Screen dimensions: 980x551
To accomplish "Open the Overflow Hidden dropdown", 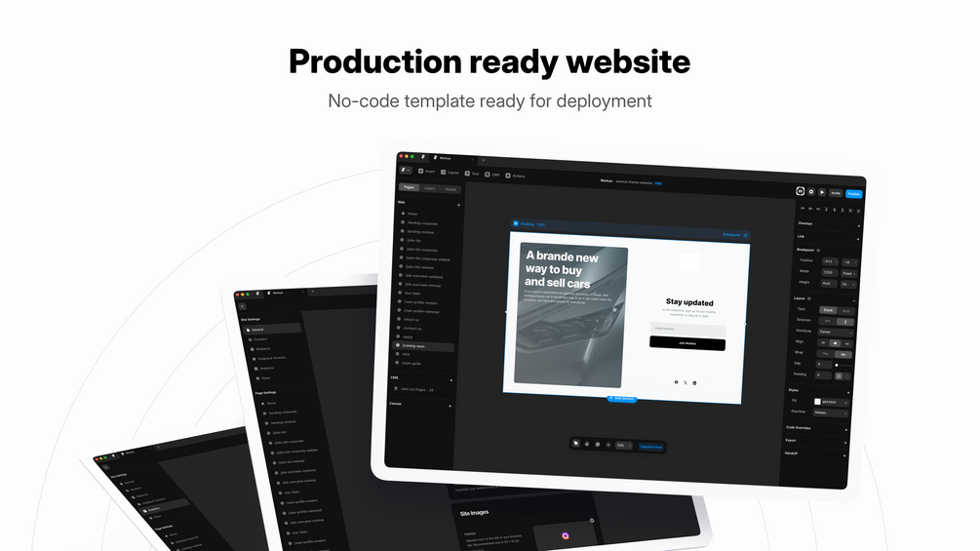I will click(x=830, y=413).
